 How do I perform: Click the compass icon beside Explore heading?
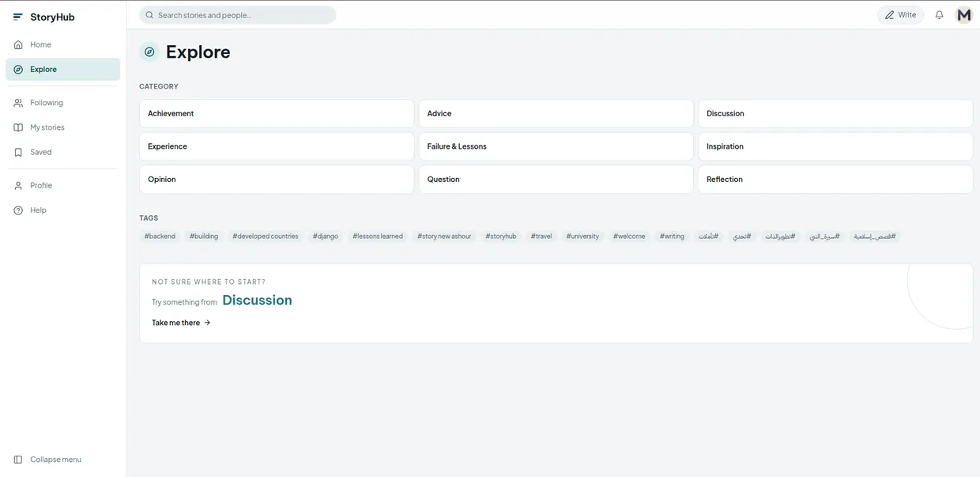pos(149,52)
